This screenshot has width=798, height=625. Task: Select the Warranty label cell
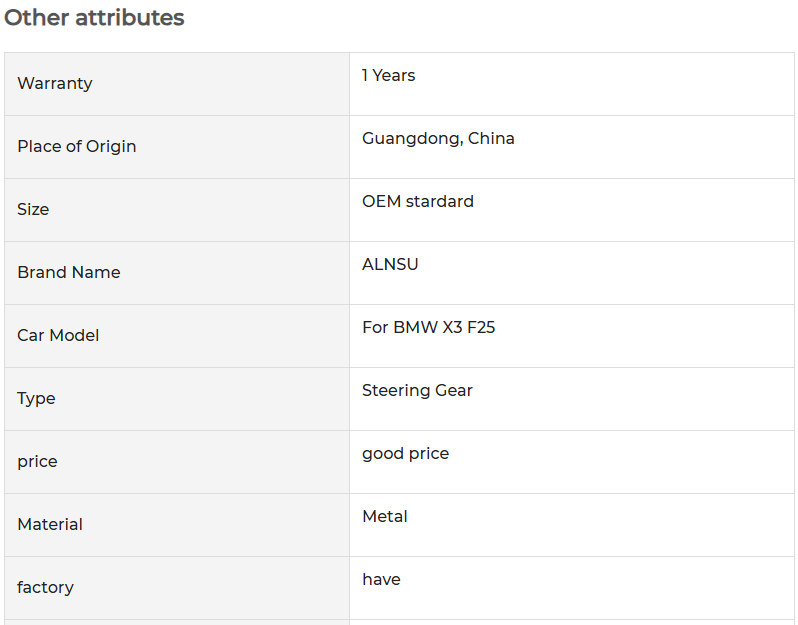tap(177, 84)
